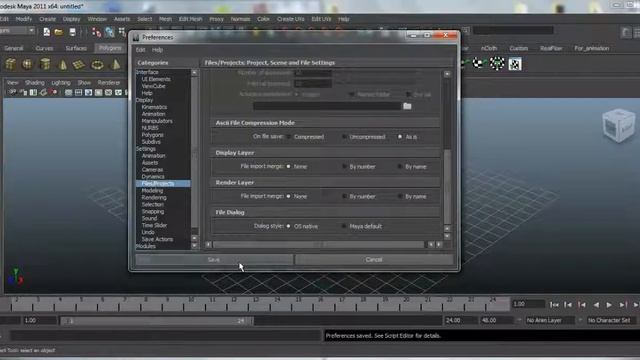Click the New Scene toolbar icon
Screen dimensions: 640x360
(47, 32)
